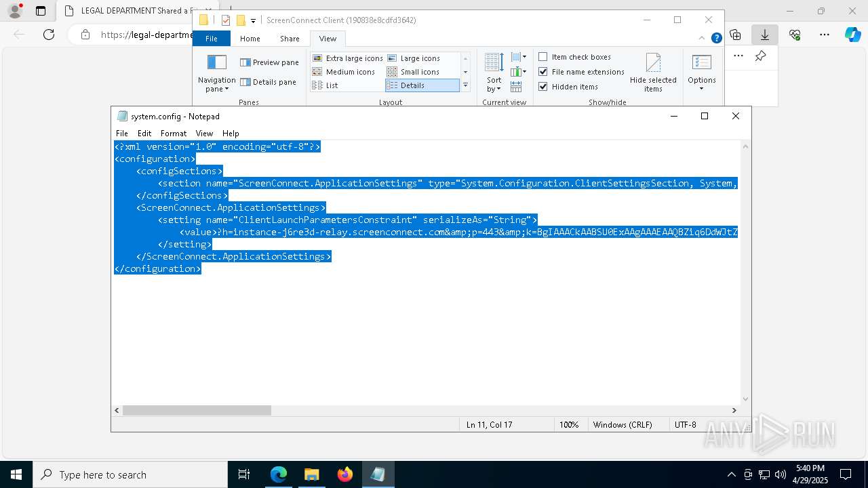Viewport: 868px width, 488px height.
Task: Open Customize Quick Access Toolbar dropdown
Action: 253,21
